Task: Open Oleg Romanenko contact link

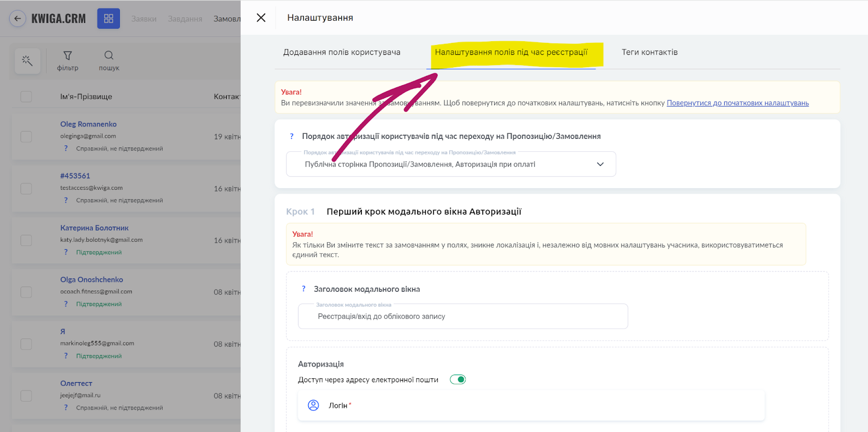Action: click(88, 124)
